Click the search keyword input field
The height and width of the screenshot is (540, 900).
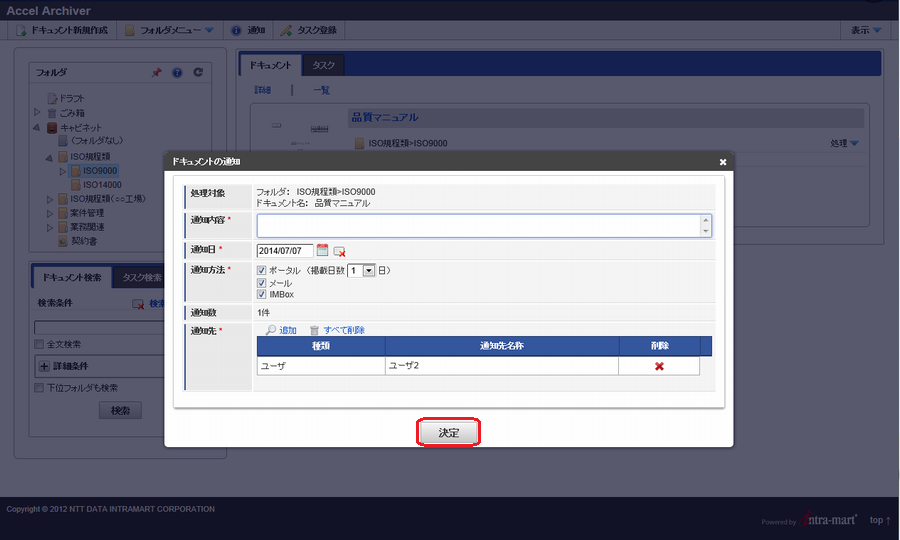(99, 328)
